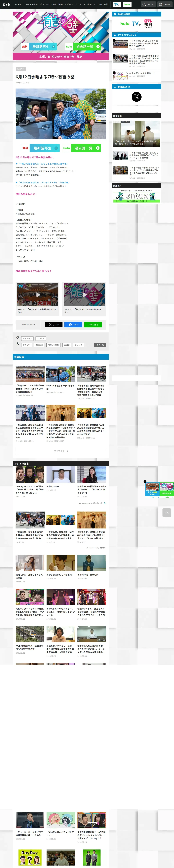Click 過去話一覧 button on the hero banner
Image resolution: width=174 pixels, height=868 pixels.
83,46
